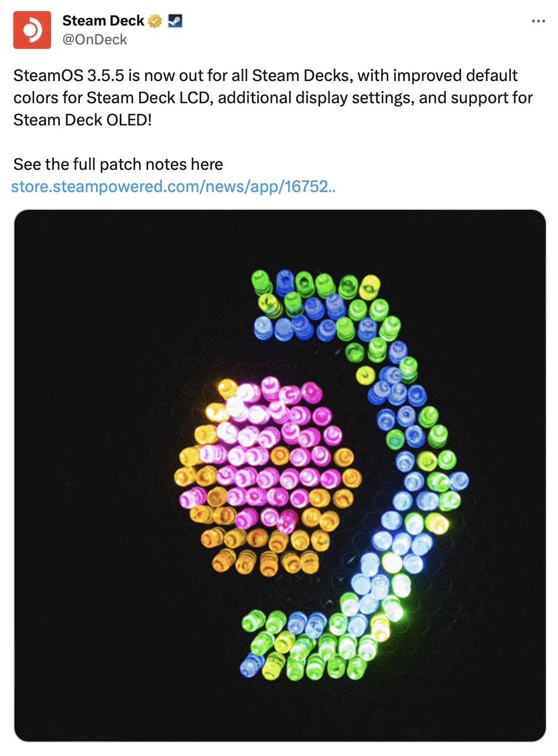Click the bright white LEDs in the arc

(x=388, y=555)
